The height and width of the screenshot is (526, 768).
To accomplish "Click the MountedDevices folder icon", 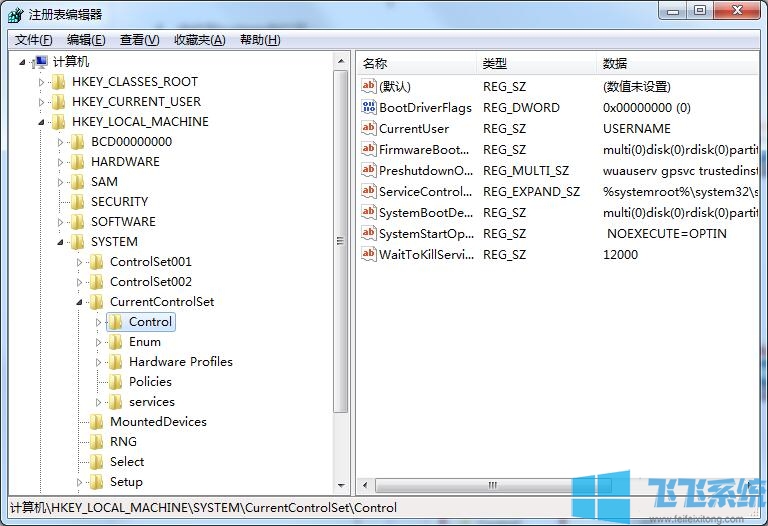I will click(x=97, y=422).
